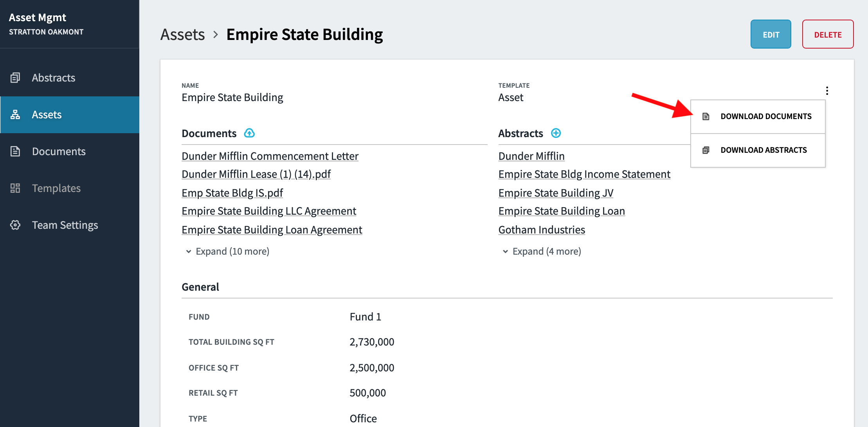Click the Team Settings gear icon

point(15,225)
